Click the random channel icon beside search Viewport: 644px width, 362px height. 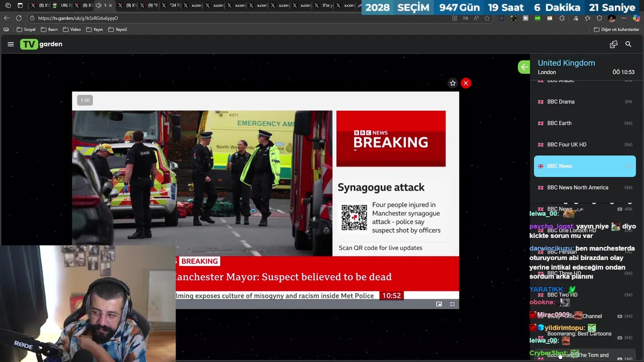click(613, 44)
